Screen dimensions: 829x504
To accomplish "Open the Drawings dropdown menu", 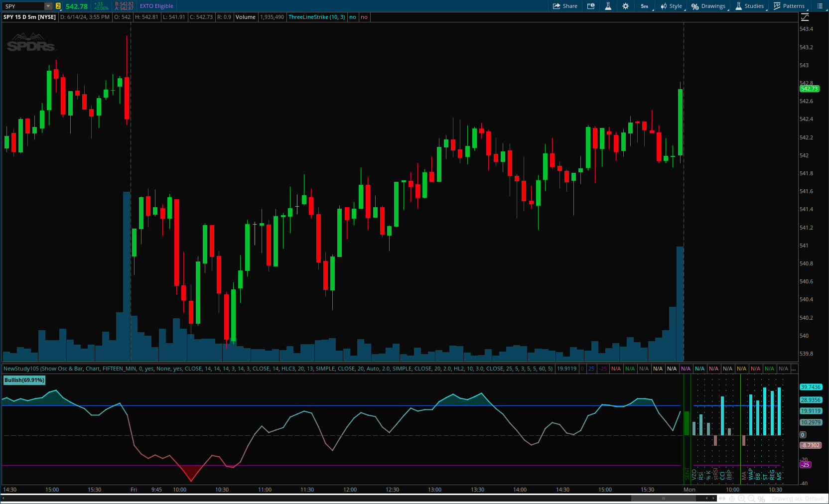I will pyautogui.click(x=709, y=6).
